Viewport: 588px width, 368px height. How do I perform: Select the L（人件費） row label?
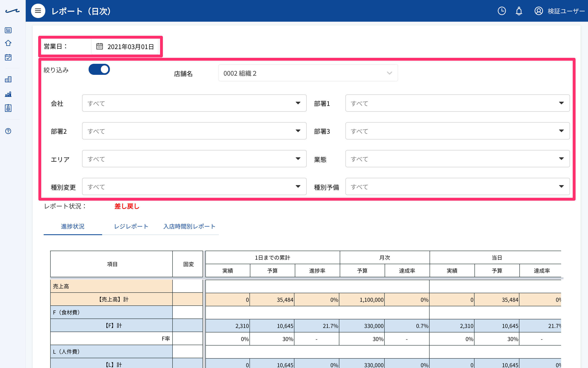tap(111, 352)
